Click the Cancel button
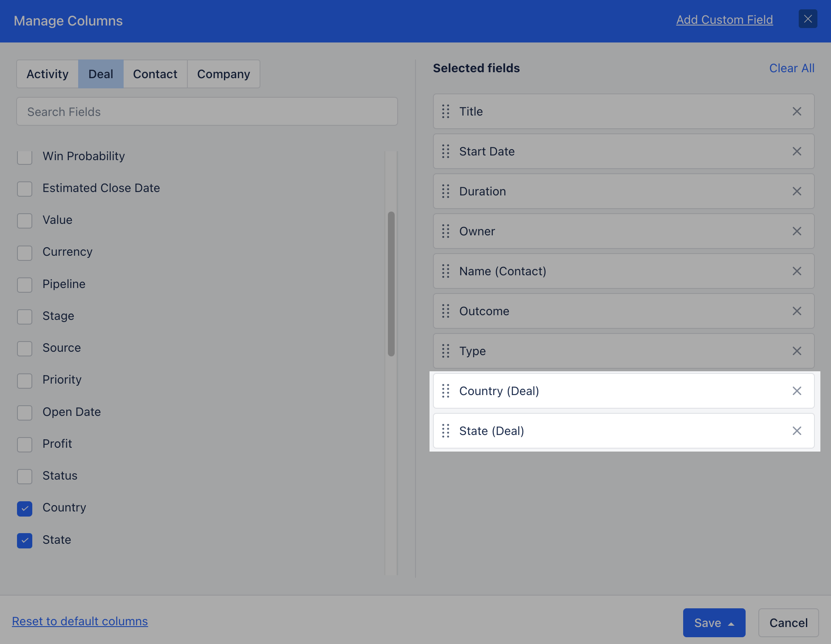The width and height of the screenshot is (831, 644). 789,623
